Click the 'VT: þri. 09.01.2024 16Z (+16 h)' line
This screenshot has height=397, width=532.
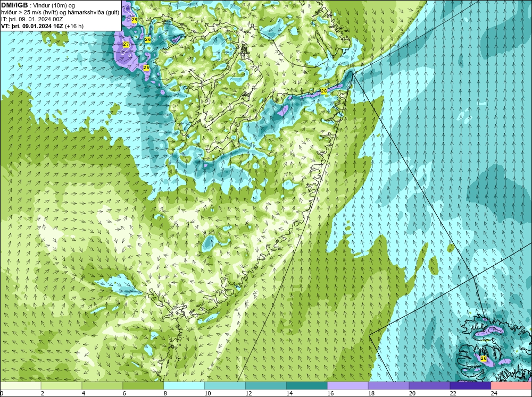click(42, 26)
